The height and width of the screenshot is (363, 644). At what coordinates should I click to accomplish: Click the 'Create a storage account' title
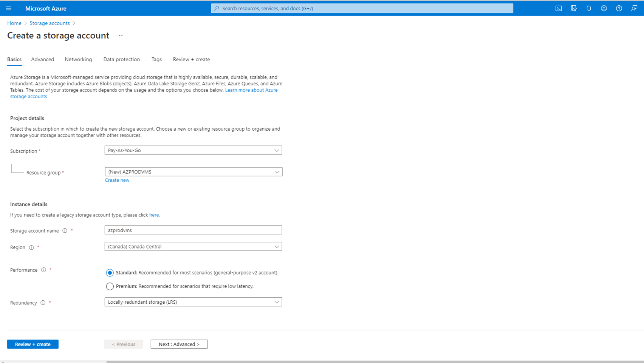[58, 36]
